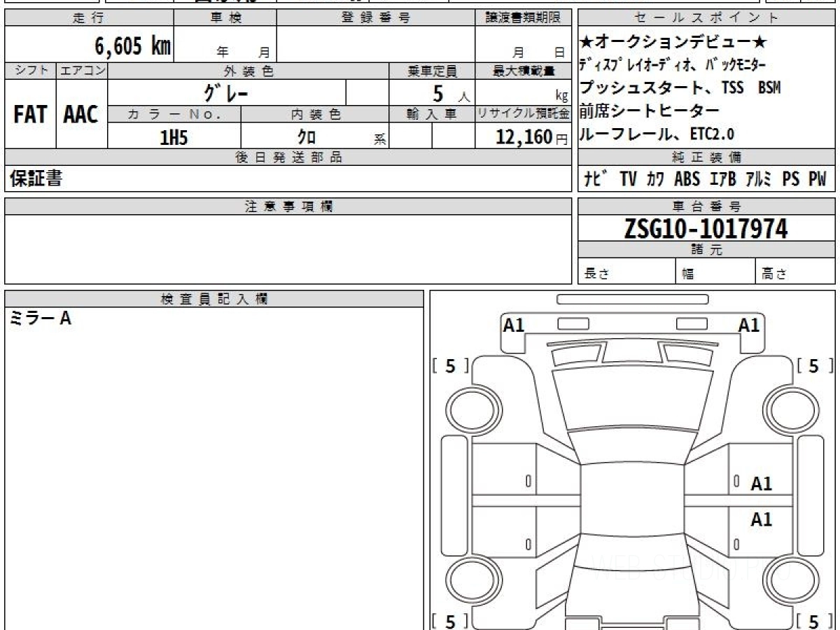This screenshot has width=840, height=630.
Task: Click the グレー exterior color value
Action: pyautogui.click(x=226, y=92)
